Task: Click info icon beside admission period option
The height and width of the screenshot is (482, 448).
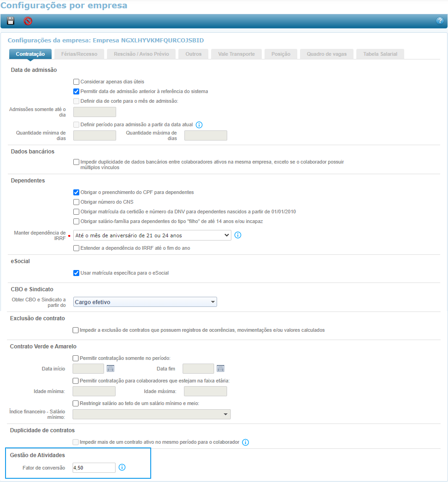Action: pos(199,124)
